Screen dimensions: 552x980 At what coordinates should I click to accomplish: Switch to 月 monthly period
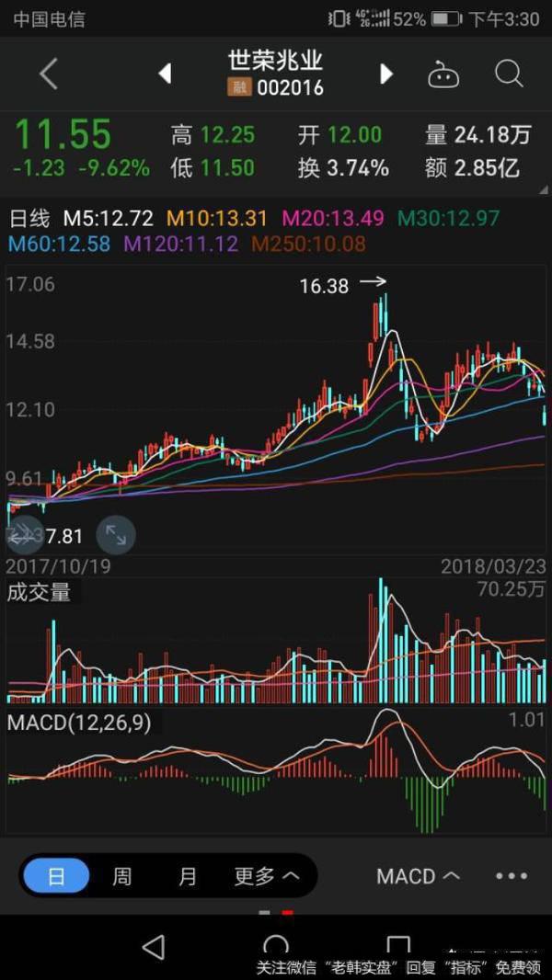188,876
